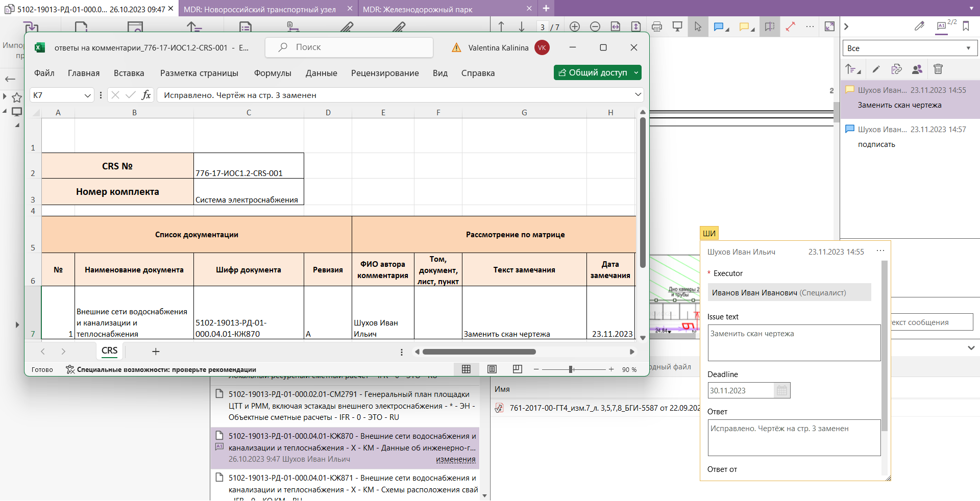Screen dimensions: 980x501
Task: Open the bookmarks panel tab
Action: click(x=966, y=26)
